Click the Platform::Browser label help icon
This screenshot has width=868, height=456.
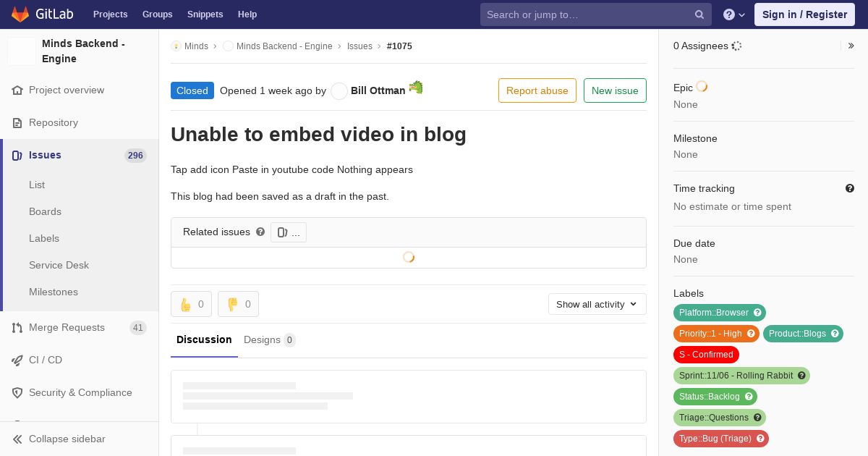(757, 313)
